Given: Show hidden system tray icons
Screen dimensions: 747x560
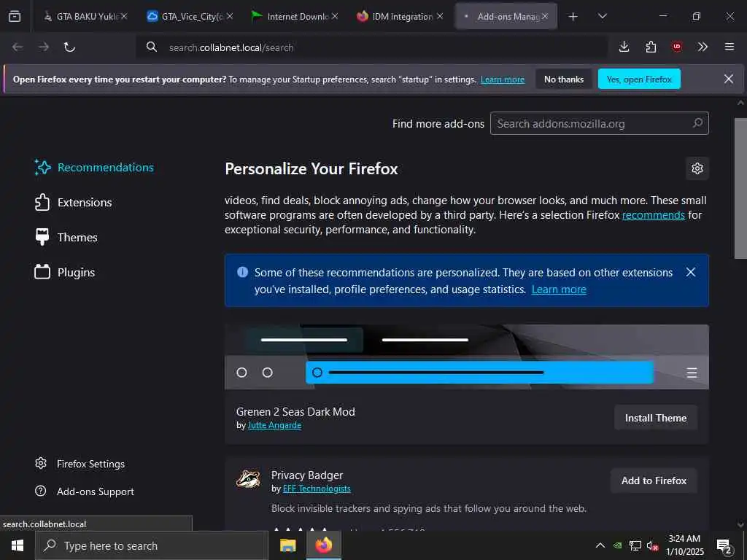Looking at the screenshot, I should (600, 545).
